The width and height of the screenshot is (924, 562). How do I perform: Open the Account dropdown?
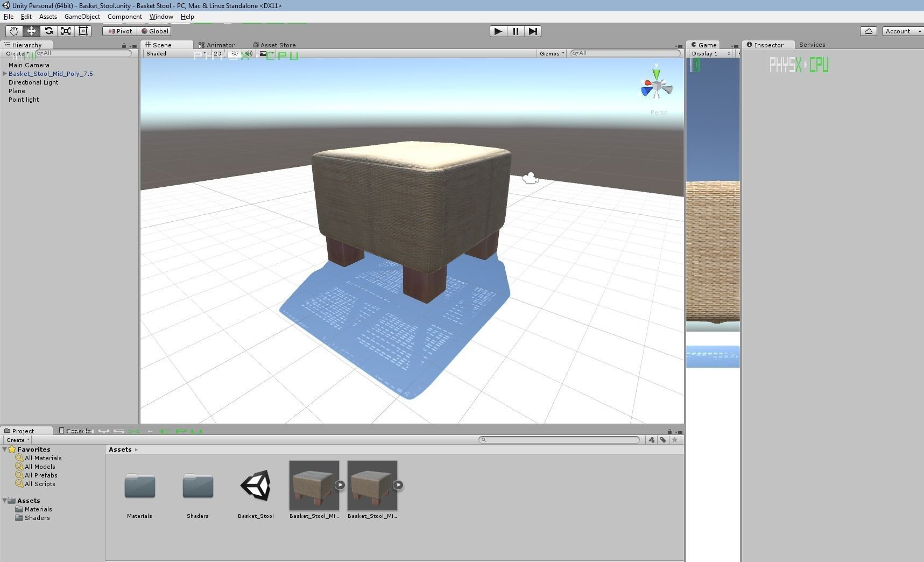pyautogui.click(x=903, y=31)
